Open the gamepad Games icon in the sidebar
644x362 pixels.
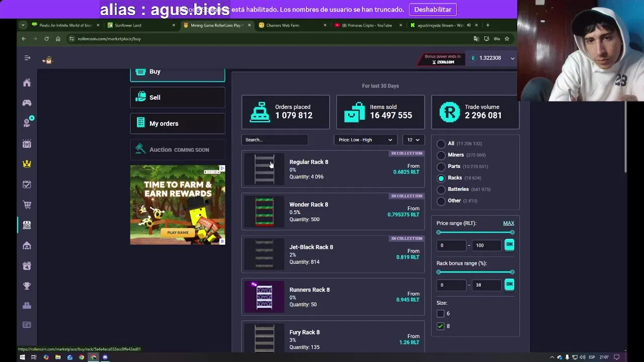27,103
